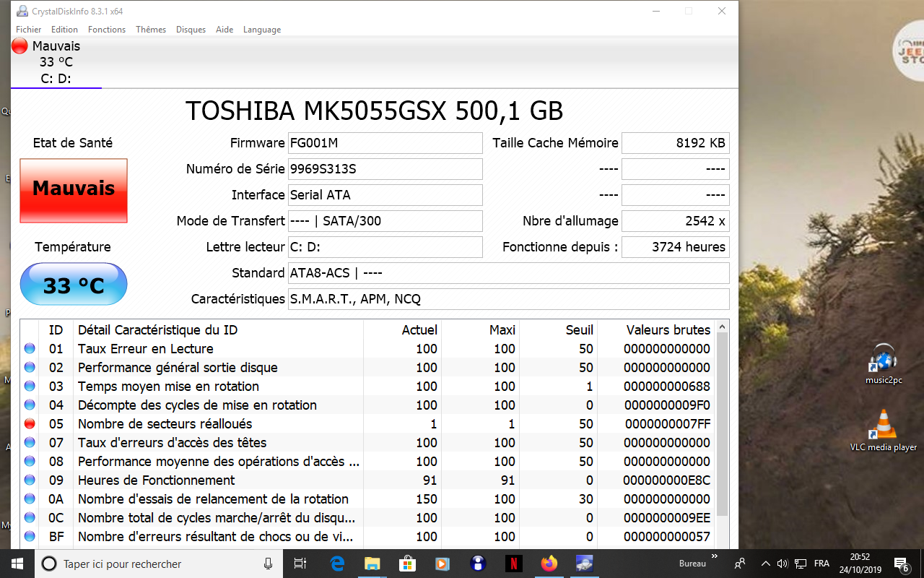Open the Windows Start menu
Image resolution: width=924 pixels, height=578 pixels.
tap(17, 564)
